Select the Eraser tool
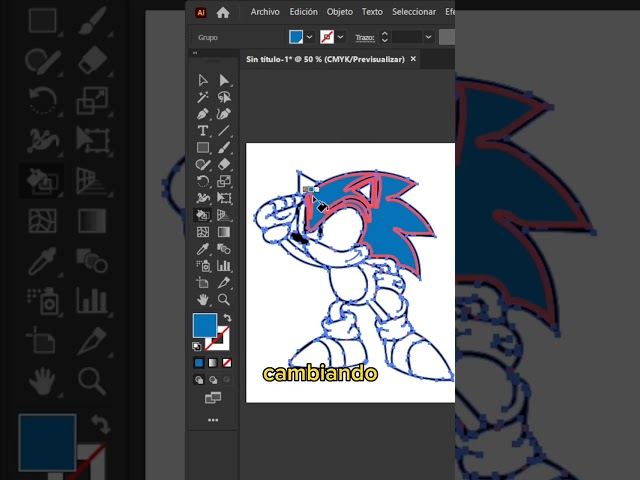 pos(224,164)
